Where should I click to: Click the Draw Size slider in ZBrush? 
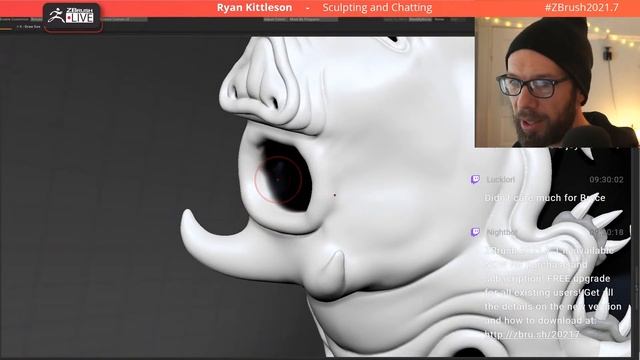click(29, 27)
